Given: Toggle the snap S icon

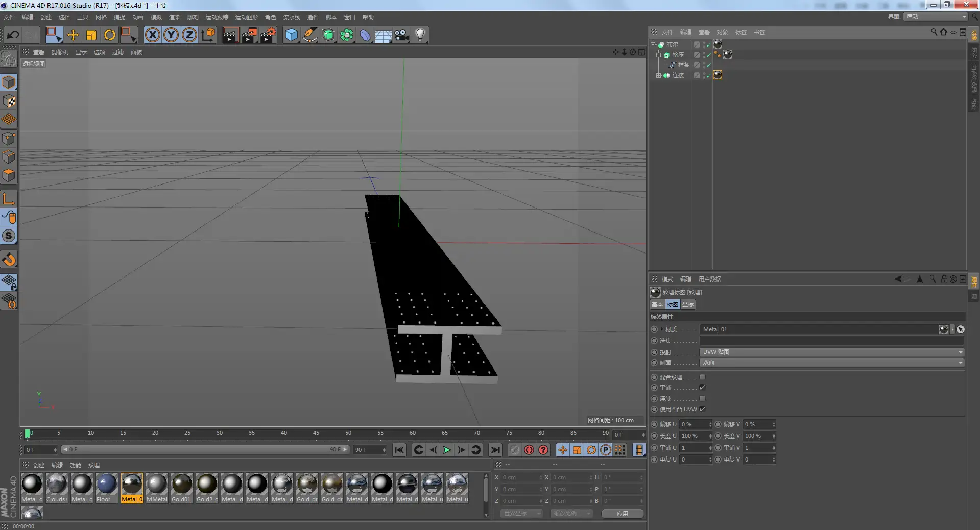Looking at the screenshot, I should click(x=9, y=236).
